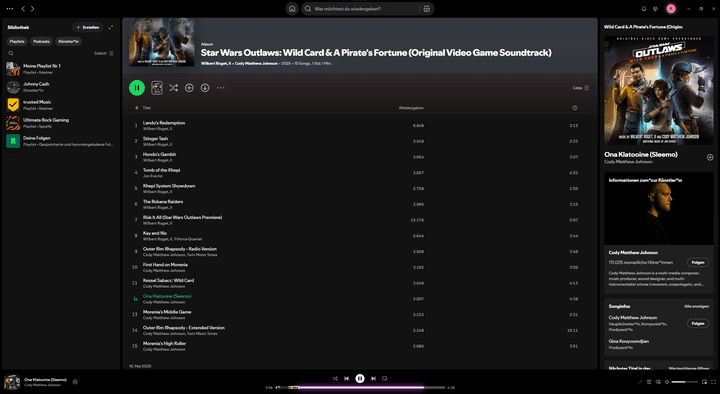Open the album cover in the header
Image resolution: width=720 pixels, height=394 pixels.
162,42
